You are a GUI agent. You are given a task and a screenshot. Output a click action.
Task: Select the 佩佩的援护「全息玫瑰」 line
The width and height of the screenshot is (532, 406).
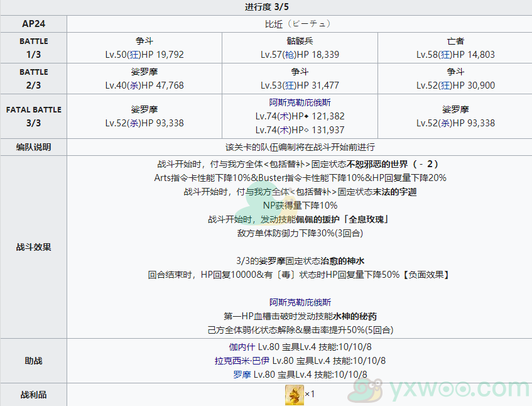[x=298, y=219]
